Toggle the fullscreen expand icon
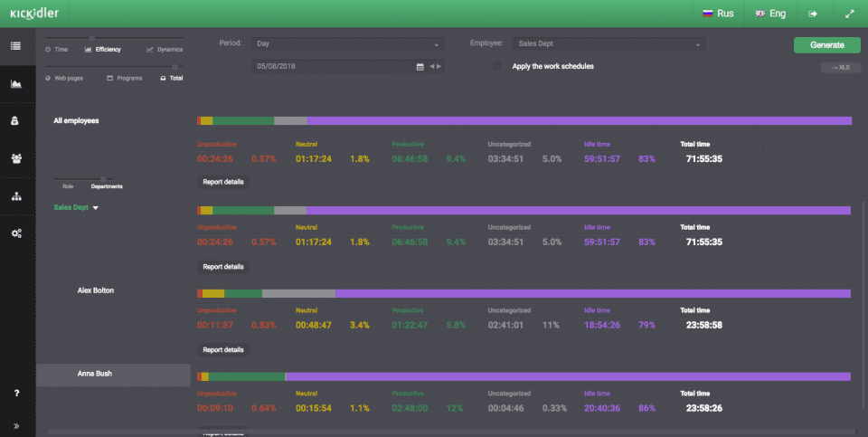 coord(850,14)
